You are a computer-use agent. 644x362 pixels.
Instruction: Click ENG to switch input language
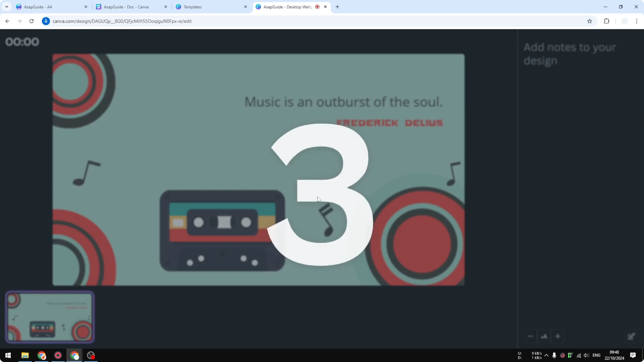(597, 355)
